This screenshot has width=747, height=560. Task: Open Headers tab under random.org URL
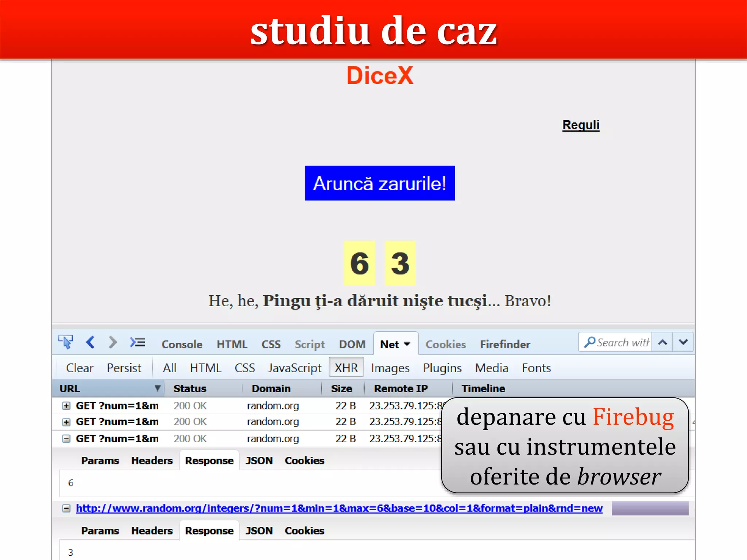152,530
